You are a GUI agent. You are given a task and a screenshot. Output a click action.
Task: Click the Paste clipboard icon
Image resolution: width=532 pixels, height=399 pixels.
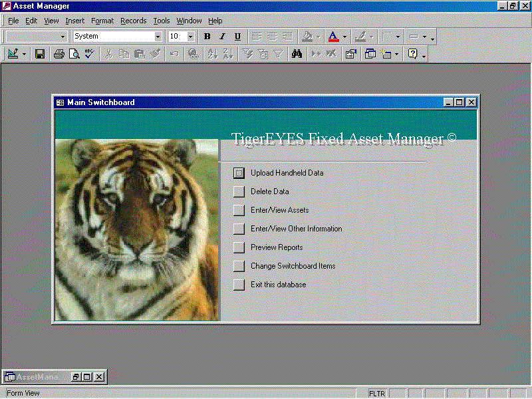click(x=140, y=54)
